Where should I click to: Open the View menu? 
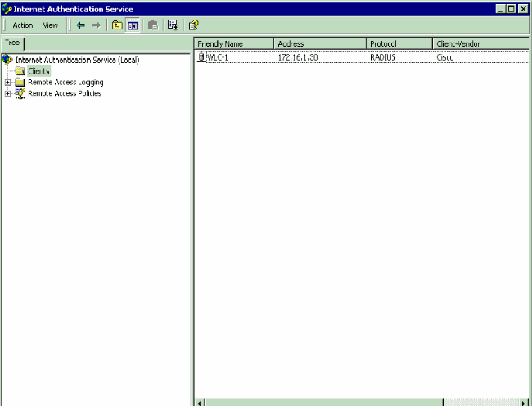pyautogui.click(x=50, y=25)
